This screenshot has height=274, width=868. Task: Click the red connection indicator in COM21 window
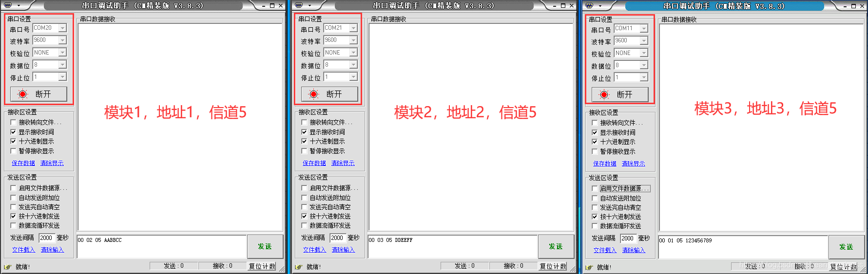pyautogui.click(x=313, y=94)
